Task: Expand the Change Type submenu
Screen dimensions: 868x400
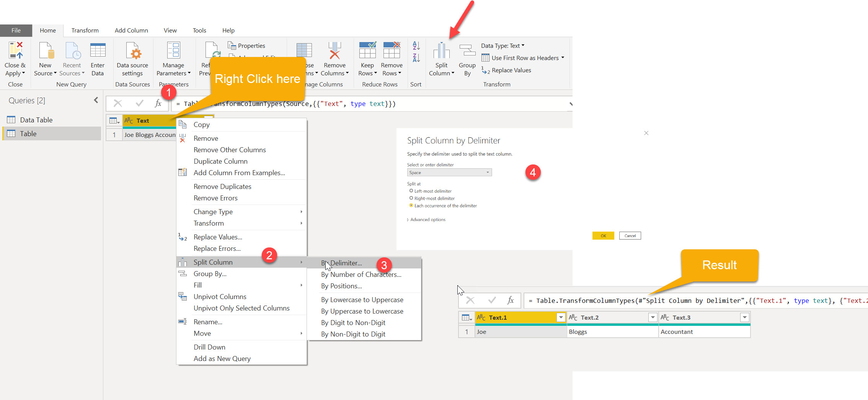Action: 241,212
